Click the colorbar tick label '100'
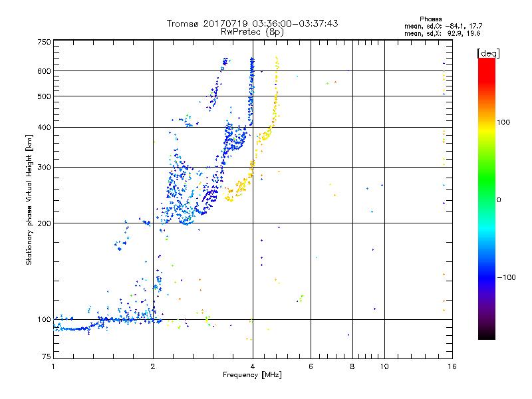This screenshot has width=532, height=399. (503, 122)
